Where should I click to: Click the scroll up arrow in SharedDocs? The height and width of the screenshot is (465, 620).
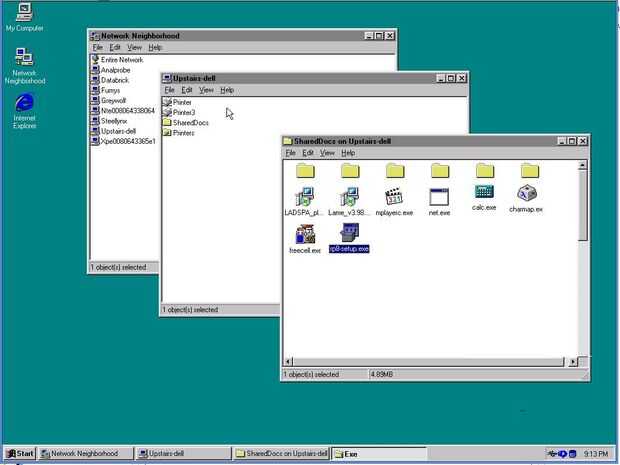click(582, 165)
